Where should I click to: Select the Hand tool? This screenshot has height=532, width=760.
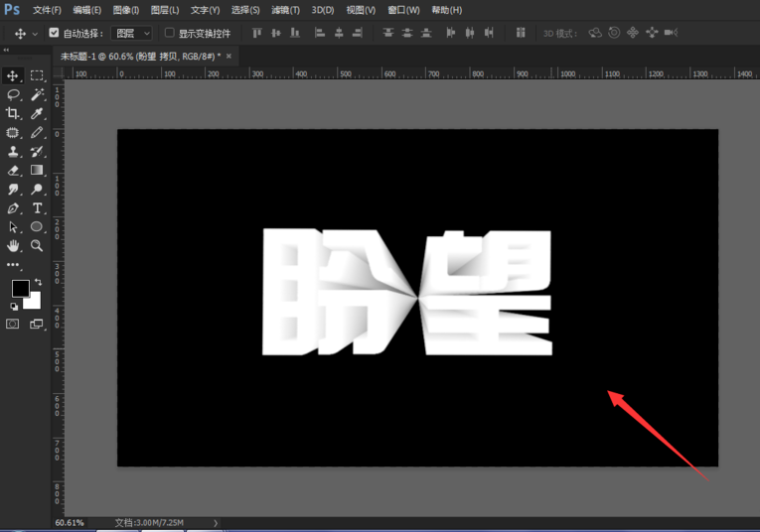pos(14,245)
